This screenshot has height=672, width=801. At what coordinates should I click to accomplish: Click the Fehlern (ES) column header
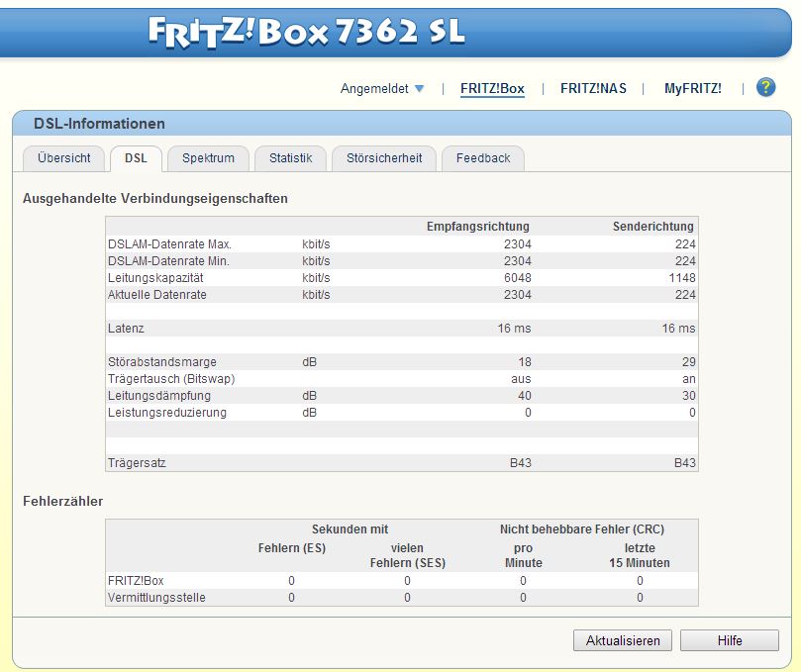(292, 548)
